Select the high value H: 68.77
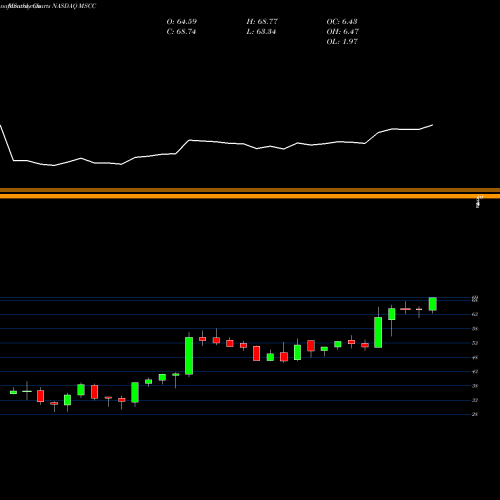Viewport: 500px width, 500px height. 262,22
